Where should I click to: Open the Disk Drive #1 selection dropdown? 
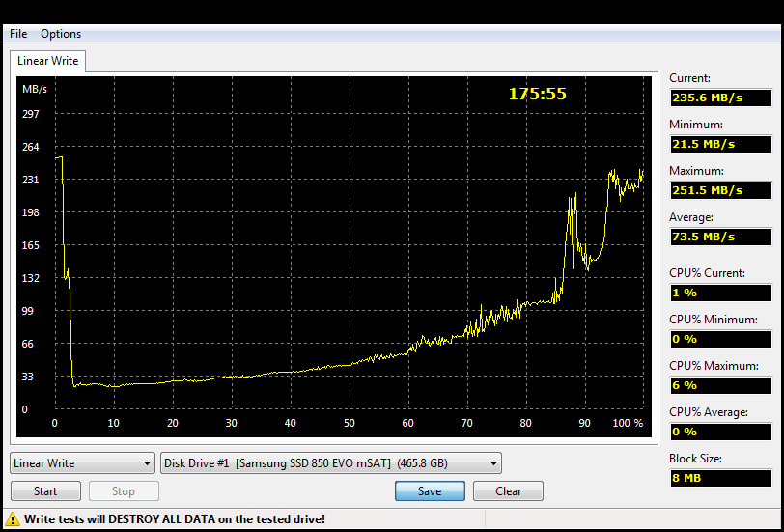coord(331,463)
